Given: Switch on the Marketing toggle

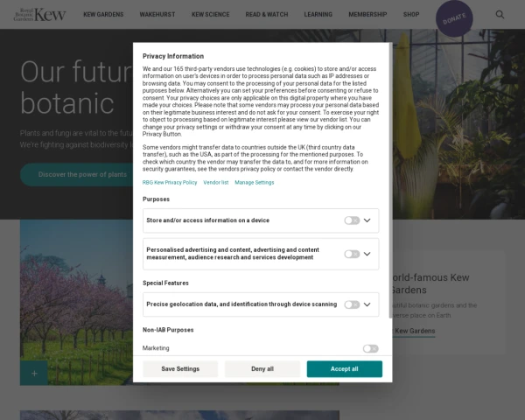Looking at the screenshot, I should coord(370,348).
